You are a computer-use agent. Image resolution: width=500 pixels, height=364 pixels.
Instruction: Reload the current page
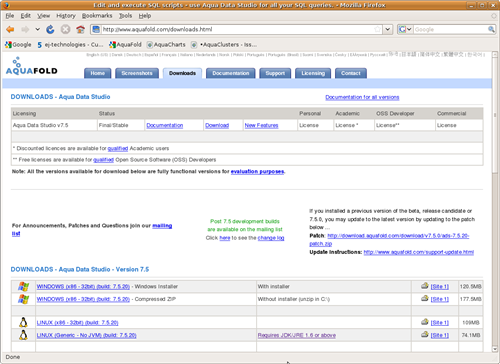(50, 29)
